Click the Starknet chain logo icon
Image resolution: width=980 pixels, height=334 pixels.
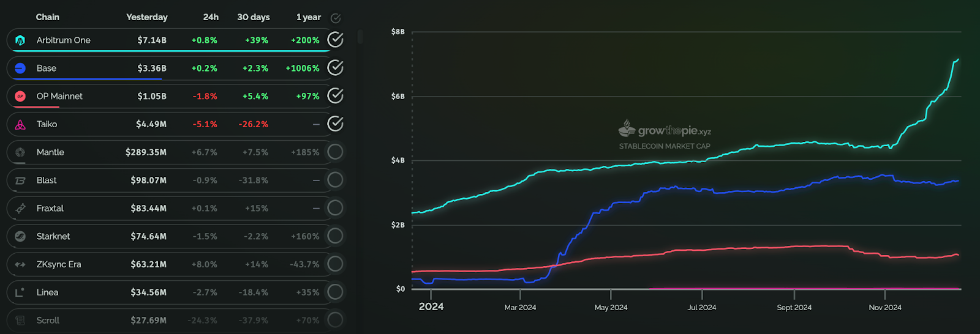[20, 236]
